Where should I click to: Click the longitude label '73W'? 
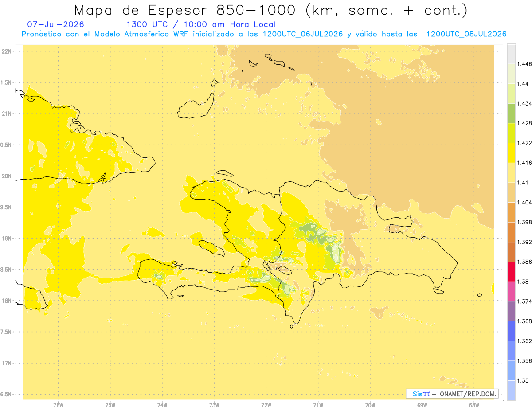click(214, 405)
